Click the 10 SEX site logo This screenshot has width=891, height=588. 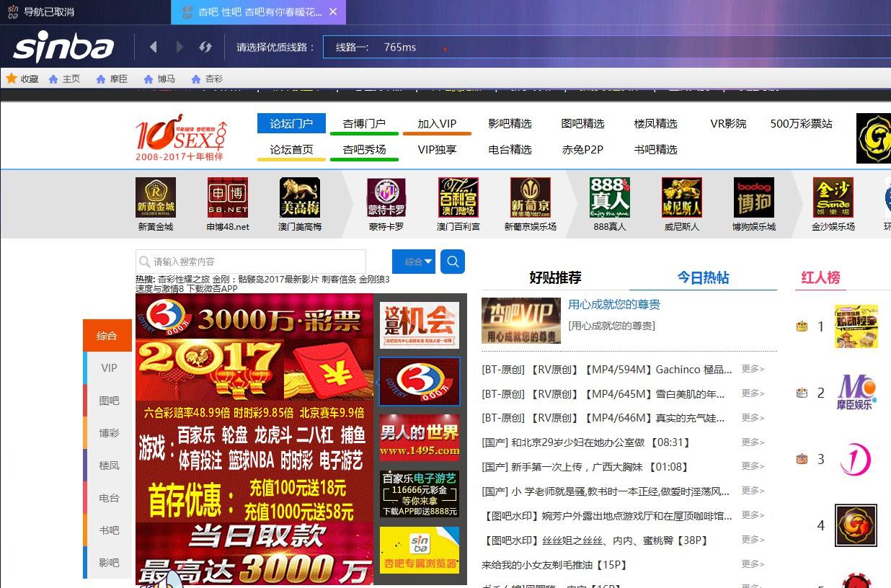click(x=181, y=137)
